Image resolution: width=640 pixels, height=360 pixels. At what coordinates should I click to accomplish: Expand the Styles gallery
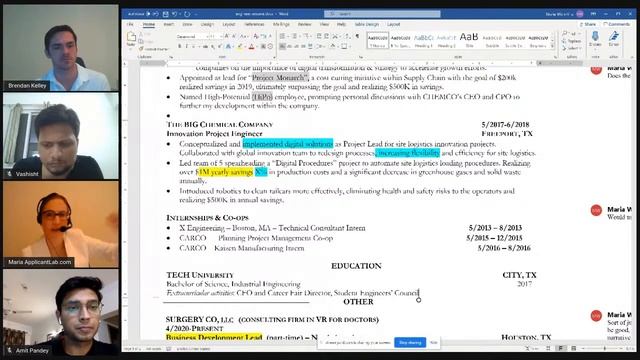[552, 47]
